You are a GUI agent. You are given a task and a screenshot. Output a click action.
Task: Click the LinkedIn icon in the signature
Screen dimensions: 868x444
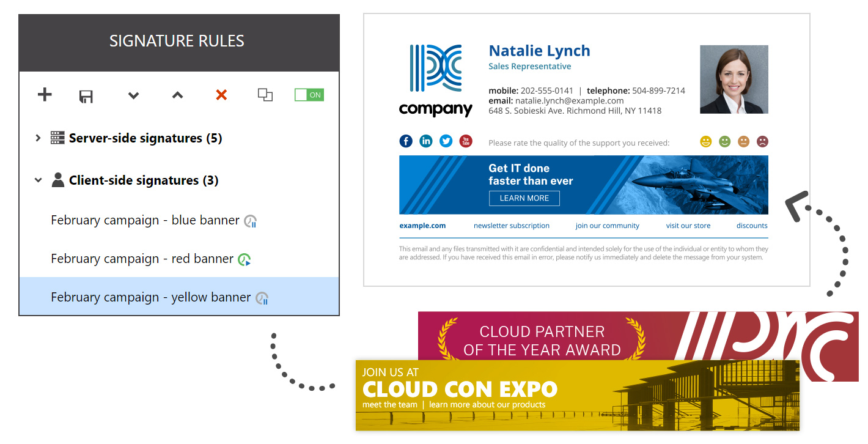coord(426,141)
